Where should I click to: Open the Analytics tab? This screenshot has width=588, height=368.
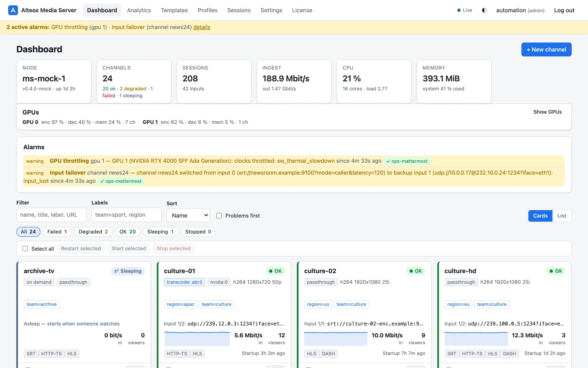pyautogui.click(x=139, y=10)
